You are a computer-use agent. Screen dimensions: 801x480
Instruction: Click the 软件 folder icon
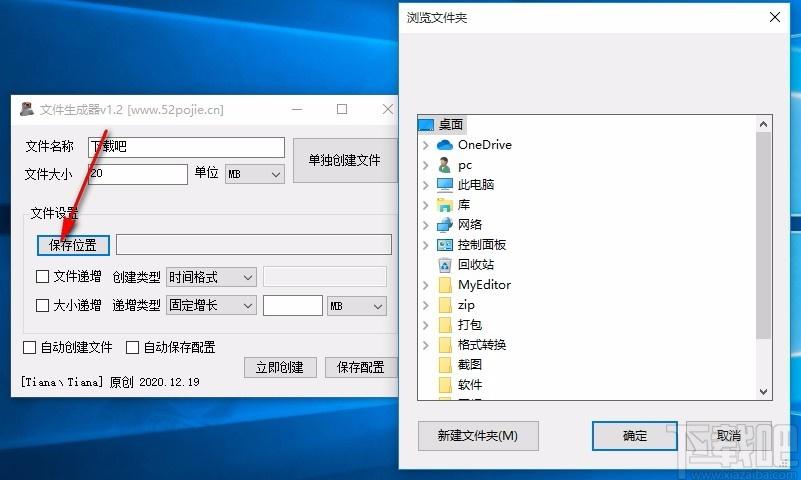coord(445,385)
